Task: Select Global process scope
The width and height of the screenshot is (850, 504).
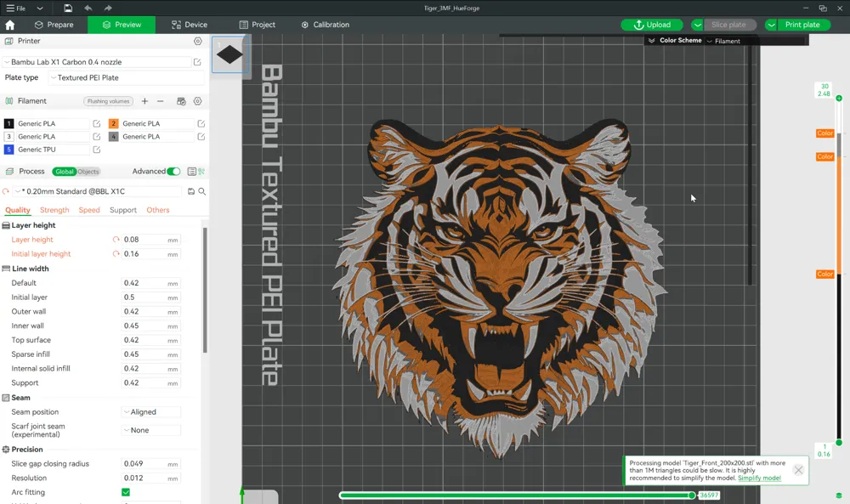Action: point(64,172)
